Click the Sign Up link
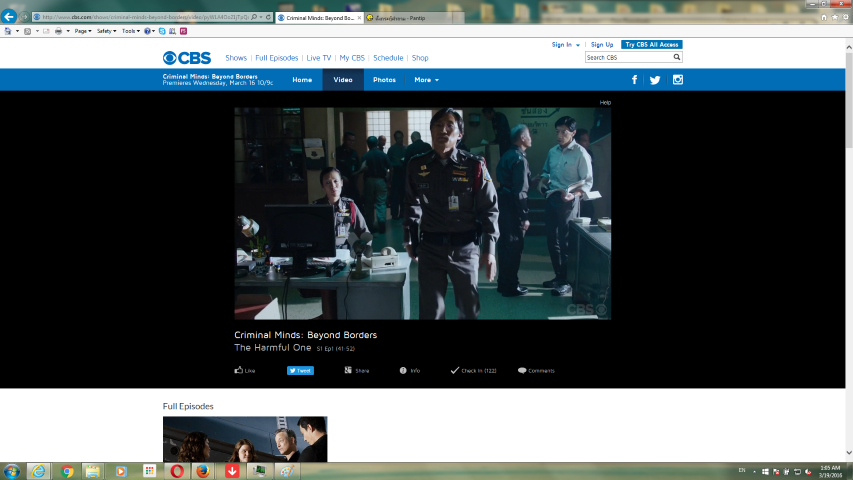This screenshot has width=853, height=480. pos(602,45)
